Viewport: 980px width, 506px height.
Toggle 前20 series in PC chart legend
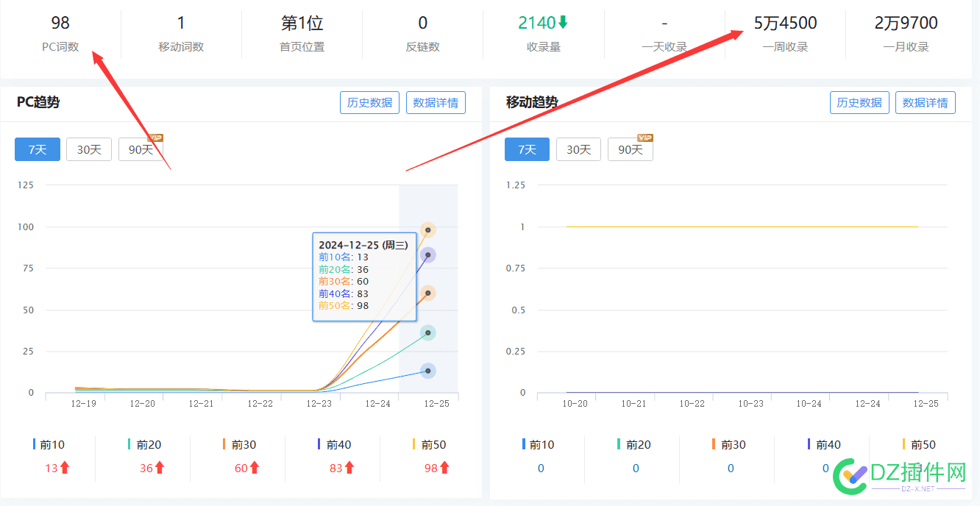[144, 444]
